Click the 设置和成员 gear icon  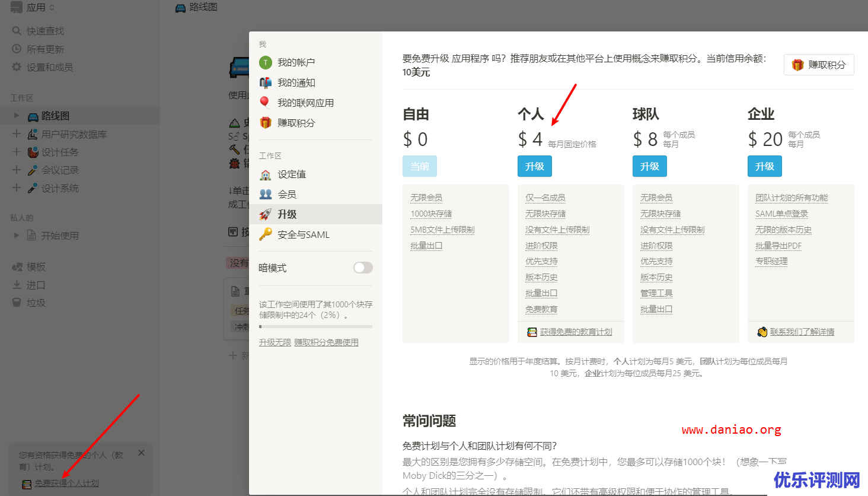pyautogui.click(x=17, y=67)
